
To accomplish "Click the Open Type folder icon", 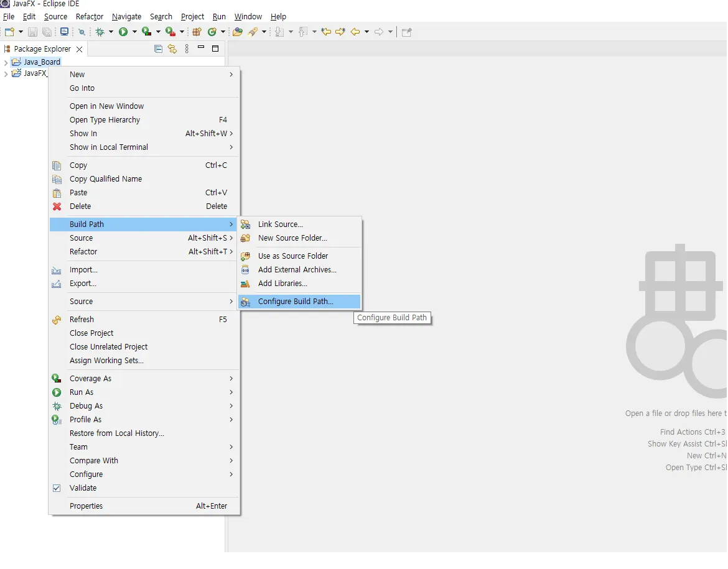I will [x=238, y=32].
